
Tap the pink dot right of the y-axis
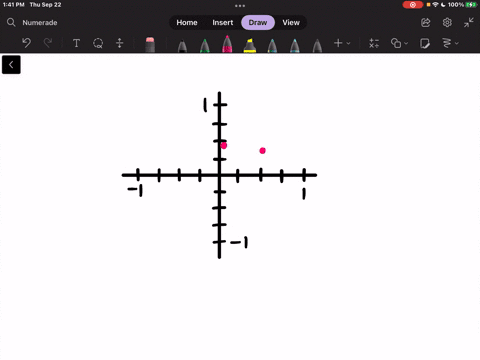(x=262, y=151)
